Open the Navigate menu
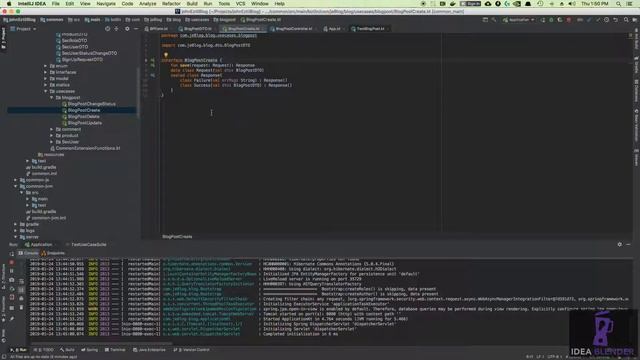Viewport: 640px width, 360px height. click(106, 4)
